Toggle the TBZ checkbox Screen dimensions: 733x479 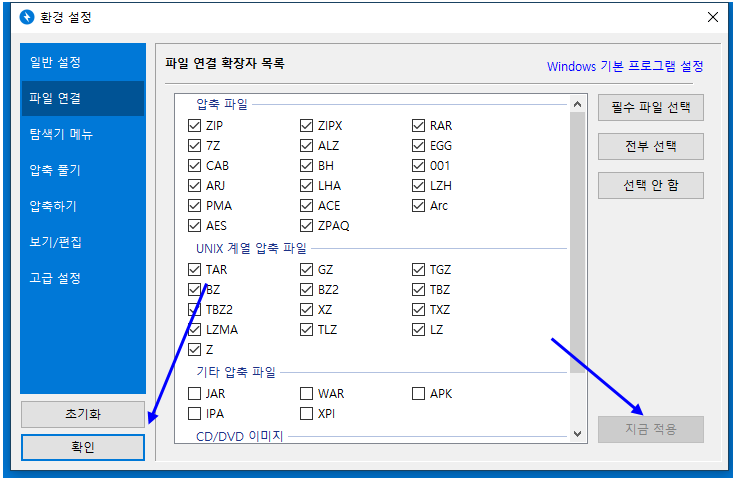click(x=418, y=290)
